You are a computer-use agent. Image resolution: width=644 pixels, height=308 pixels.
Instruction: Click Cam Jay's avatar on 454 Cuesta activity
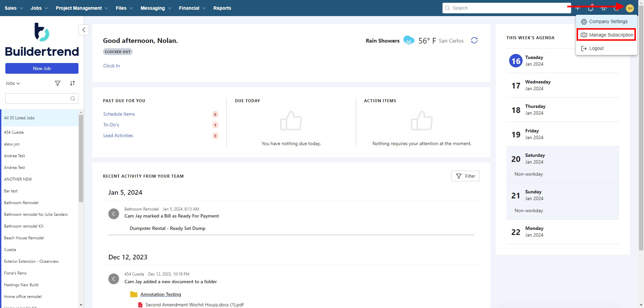tap(114, 279)
